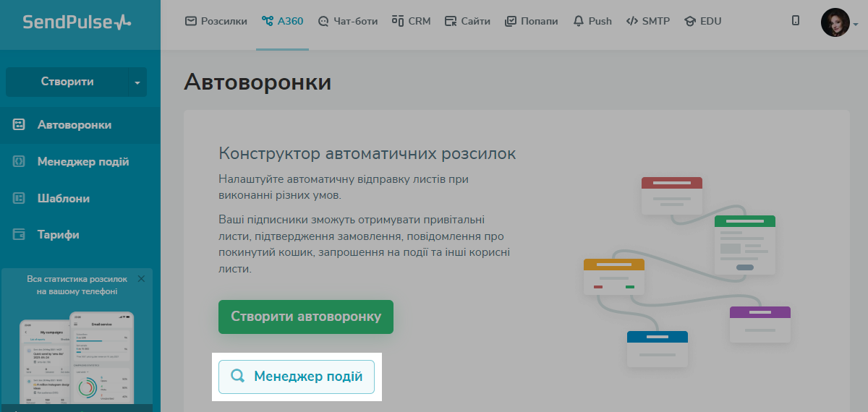The image size is (868, 412).
Task: Open Шаблони in the sidebar
Action: tap(80, 199)
